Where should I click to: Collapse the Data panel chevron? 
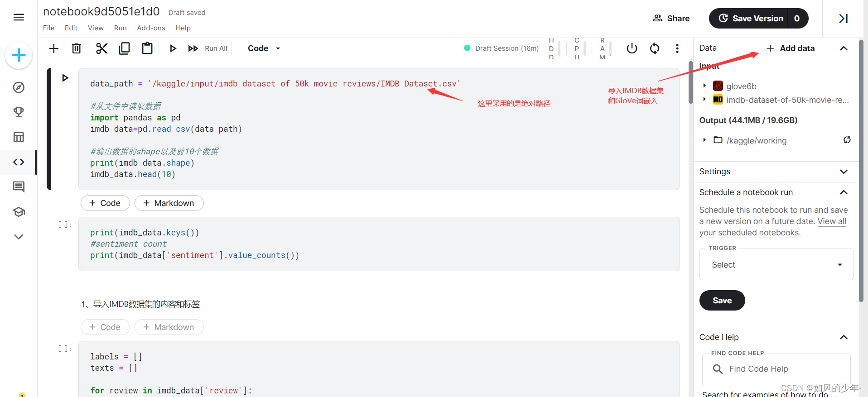pyautogui.click(x=844, y=48)
